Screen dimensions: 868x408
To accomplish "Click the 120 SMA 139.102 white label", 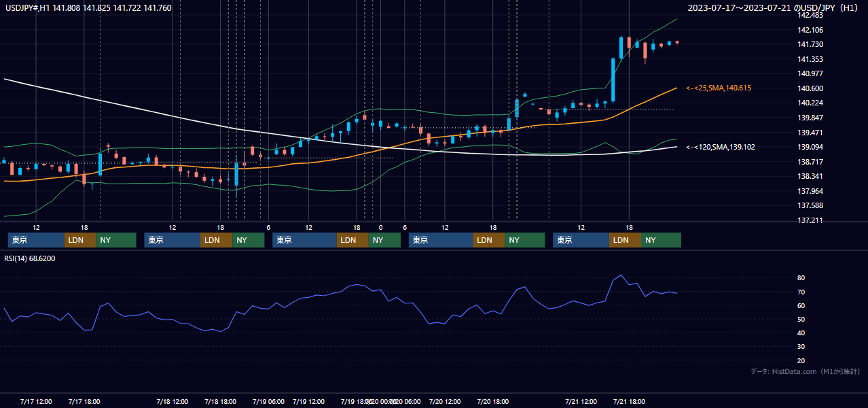I will coord(721,147).
